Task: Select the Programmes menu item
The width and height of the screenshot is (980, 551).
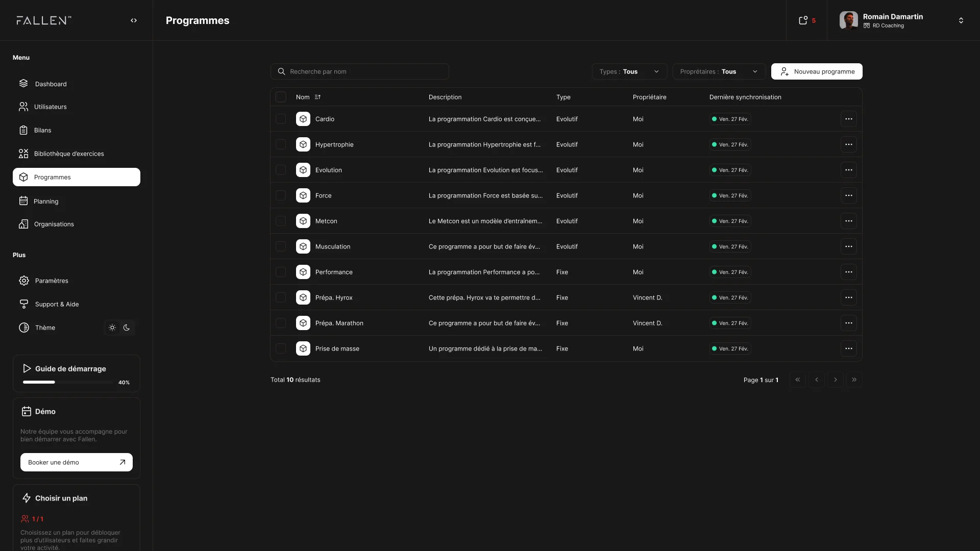Action: point(77,177)
